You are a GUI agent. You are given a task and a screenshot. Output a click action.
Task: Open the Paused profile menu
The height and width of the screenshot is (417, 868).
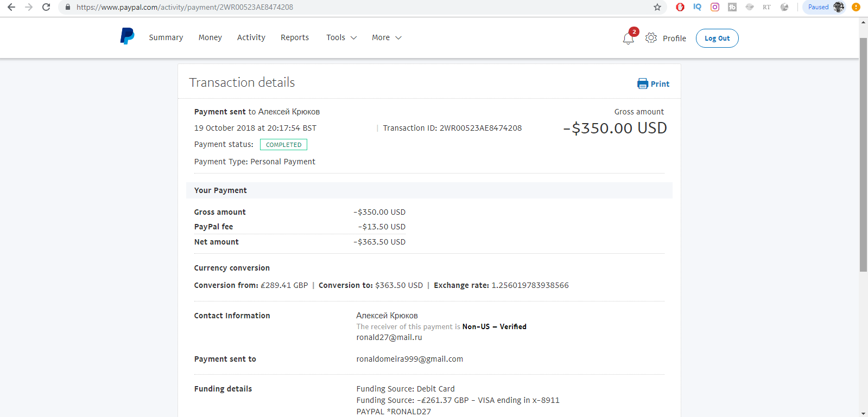pos(824,7)
